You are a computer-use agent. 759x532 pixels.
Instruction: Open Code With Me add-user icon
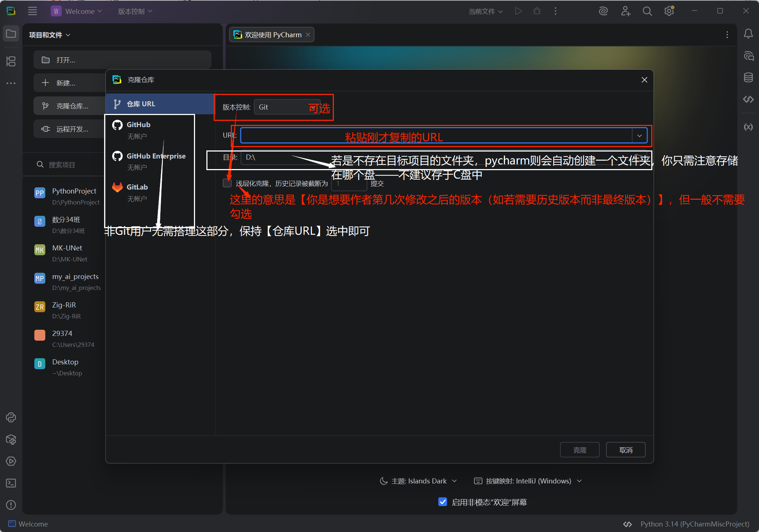(626, 11)
